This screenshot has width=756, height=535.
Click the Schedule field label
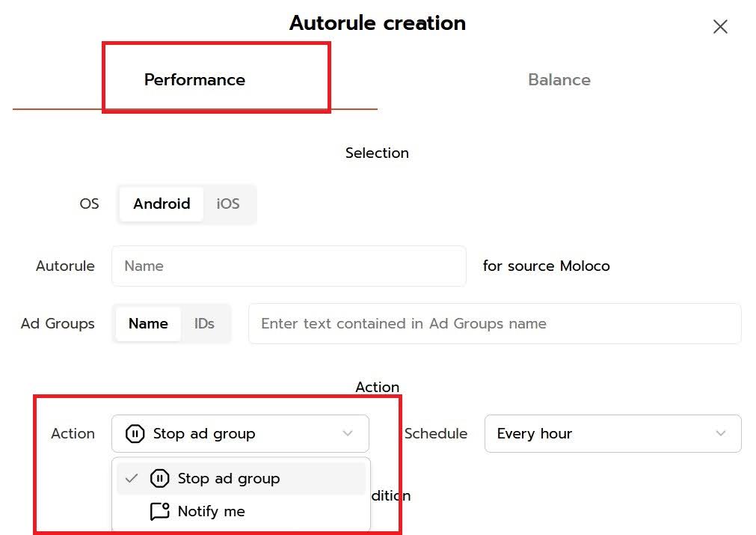[x=436, y=434]
